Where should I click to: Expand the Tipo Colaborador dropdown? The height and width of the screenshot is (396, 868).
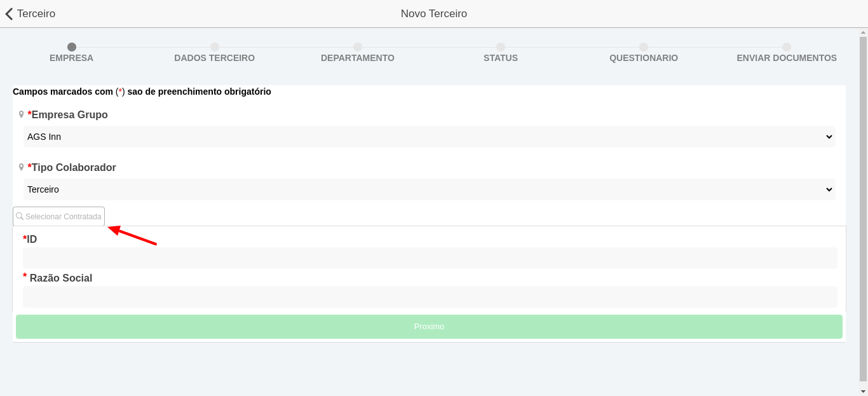coord(429,189)
